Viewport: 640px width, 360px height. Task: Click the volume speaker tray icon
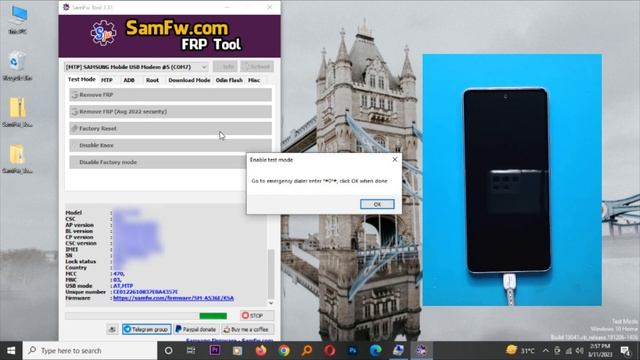580,351
